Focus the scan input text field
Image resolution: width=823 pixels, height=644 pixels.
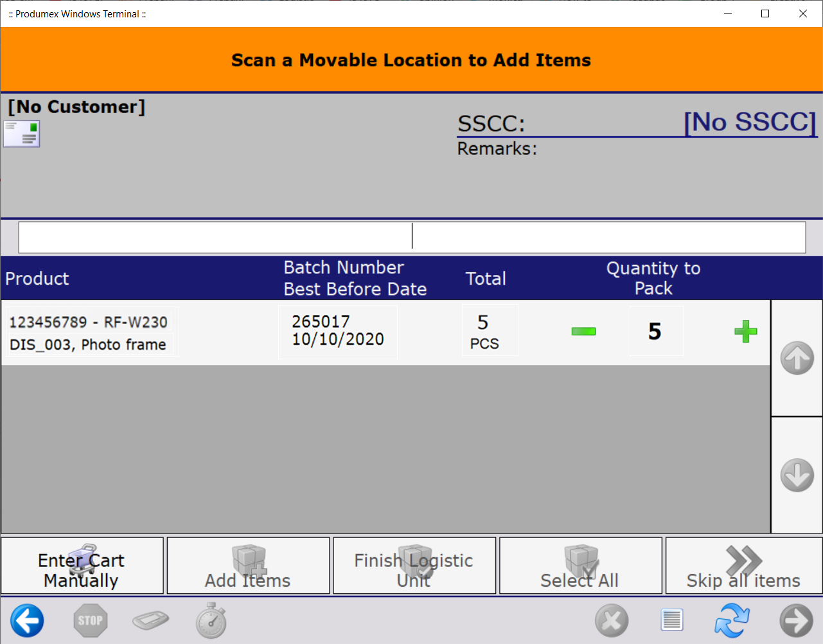coord(412,237)
